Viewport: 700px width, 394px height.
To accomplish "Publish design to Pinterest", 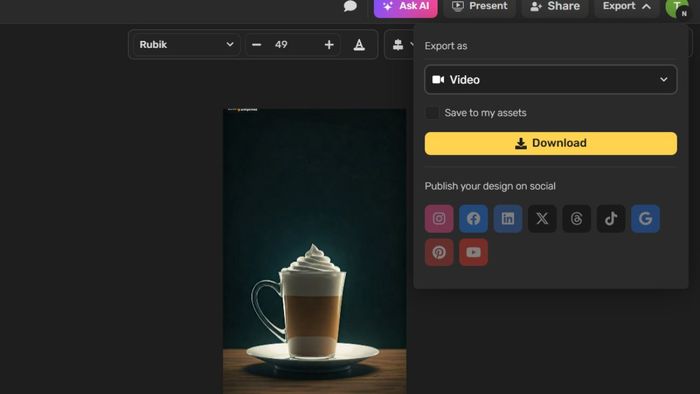I will [439, 252].
